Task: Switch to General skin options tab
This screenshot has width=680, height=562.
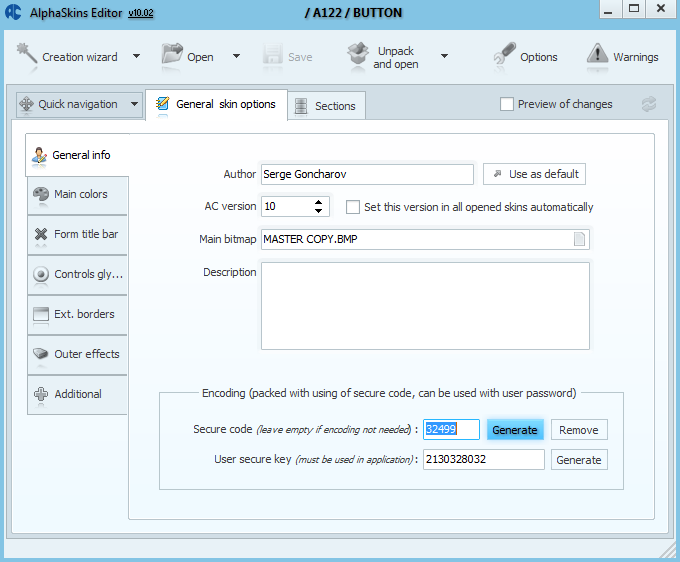Action: 216,105
